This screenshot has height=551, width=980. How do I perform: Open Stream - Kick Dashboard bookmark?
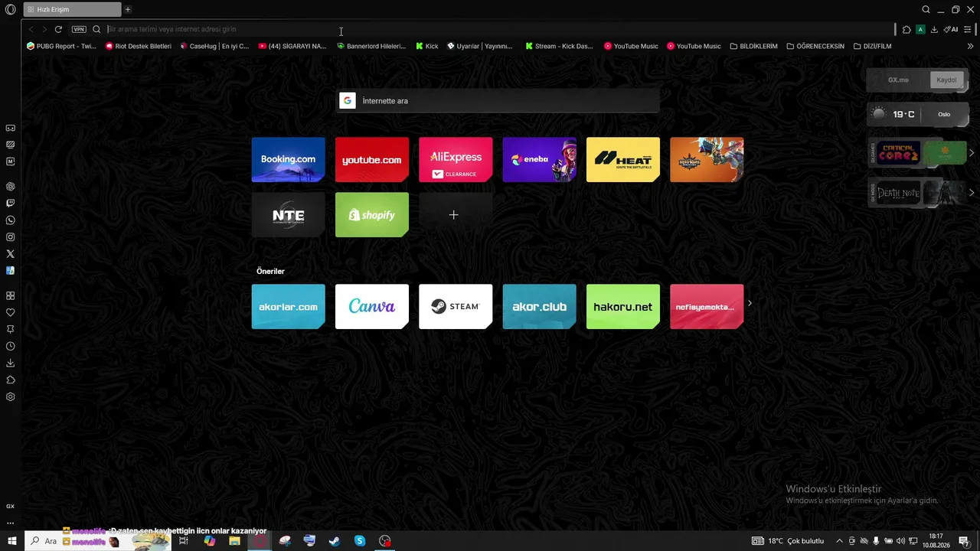(x=559, y=46)
